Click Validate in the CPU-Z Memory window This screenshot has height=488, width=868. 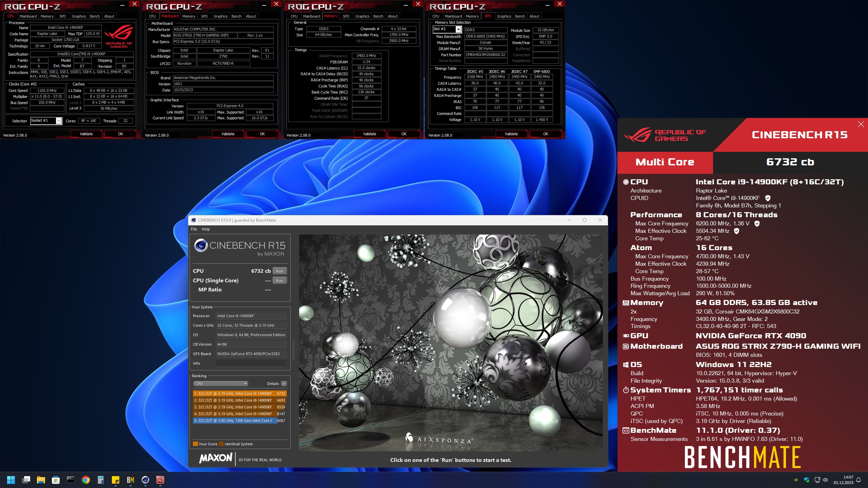(x=370, y=134)
